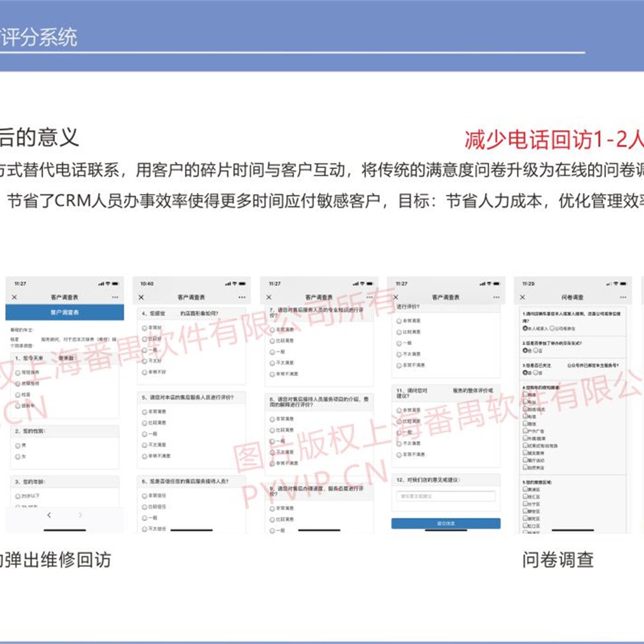Open the three-dots menu on the 10:40 phone screen
644x644 pixels.
242,297
